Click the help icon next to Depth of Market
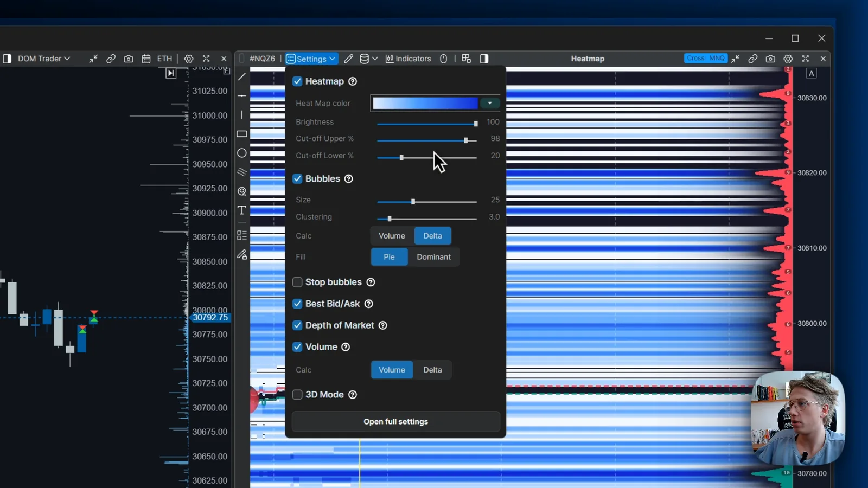The width and height of the screenshot is (868, 488). (382, 325)
